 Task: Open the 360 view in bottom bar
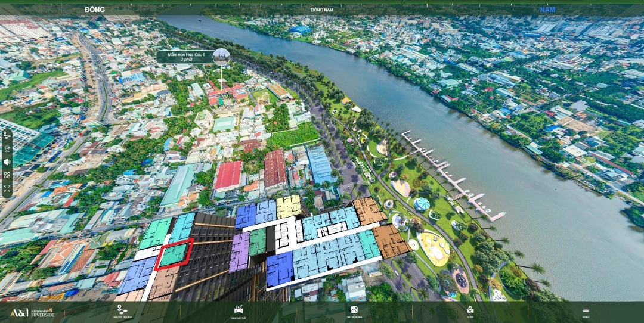click(x=239, y=310)
